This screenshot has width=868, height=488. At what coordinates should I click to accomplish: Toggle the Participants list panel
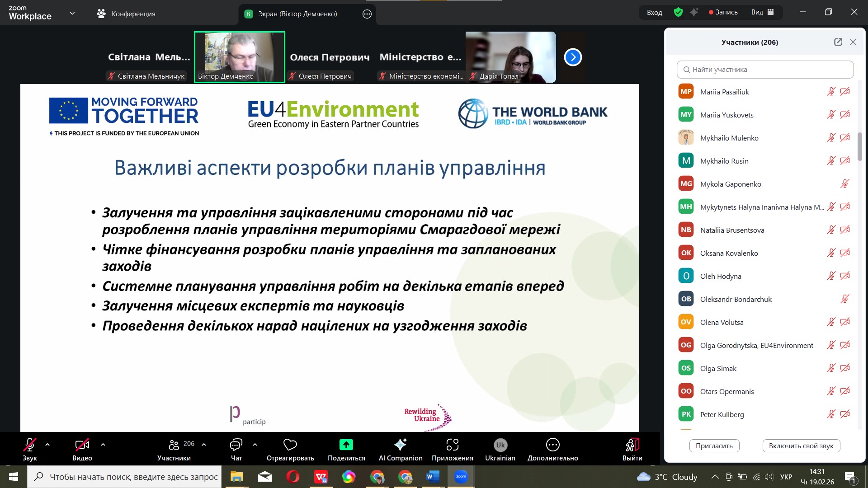click(x=174, y=445)
